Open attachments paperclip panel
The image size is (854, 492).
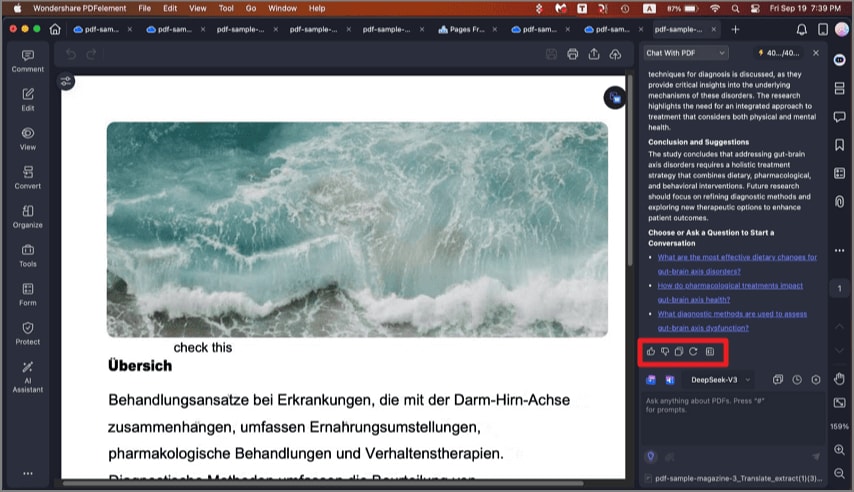(x=839, y=202)
